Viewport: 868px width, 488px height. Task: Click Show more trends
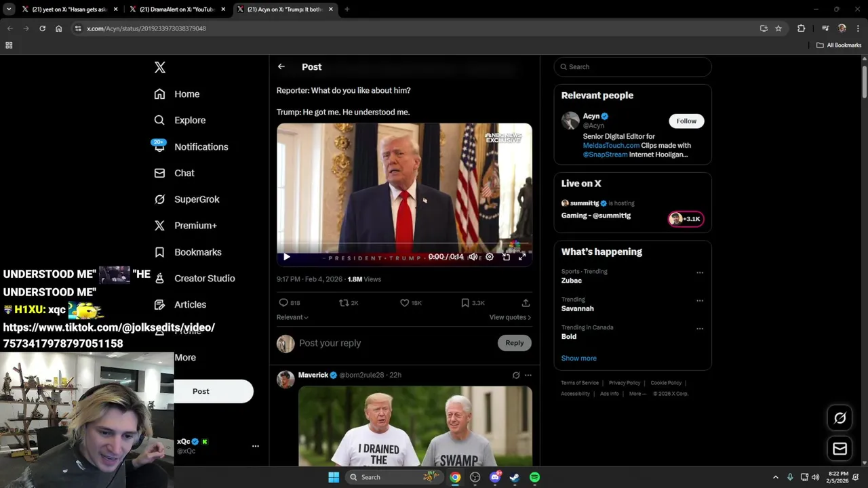point(578,358)
